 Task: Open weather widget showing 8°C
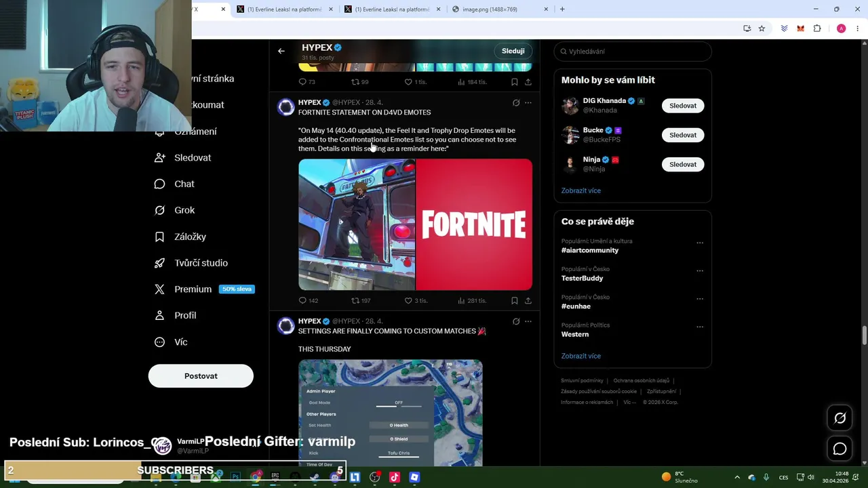click(x=679, y=477)
